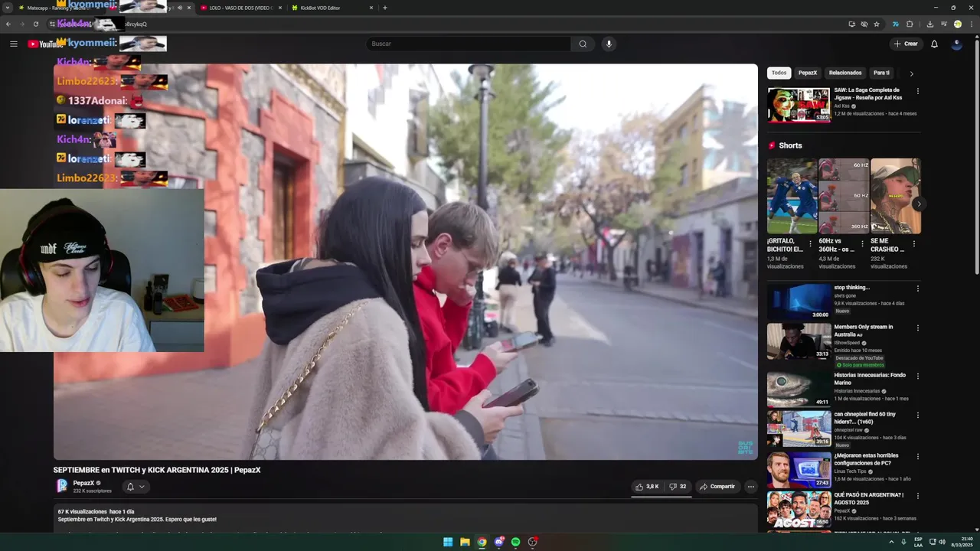Open Discord from taskbar
Screen dimensions: 980x551
click(x=498, y=542)
